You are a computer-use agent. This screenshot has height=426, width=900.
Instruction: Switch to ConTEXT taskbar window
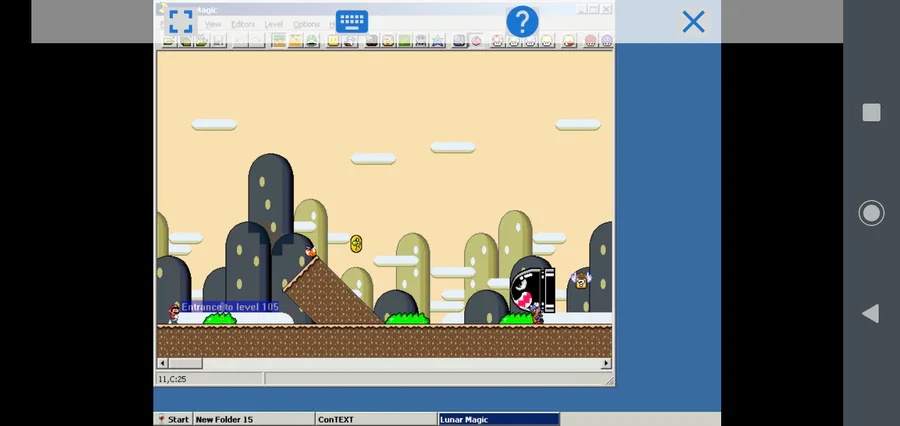pyautogui.click(x=376, y=419)
